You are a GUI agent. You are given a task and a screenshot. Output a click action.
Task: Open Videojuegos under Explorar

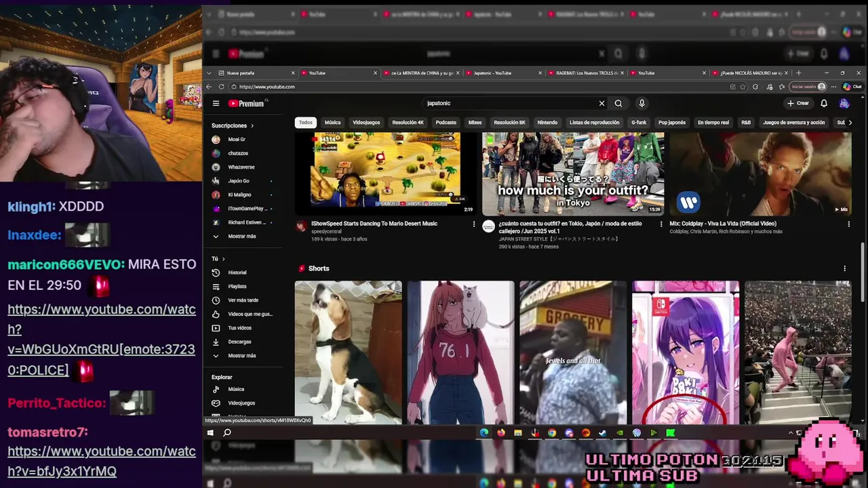(x=243, y=403)
